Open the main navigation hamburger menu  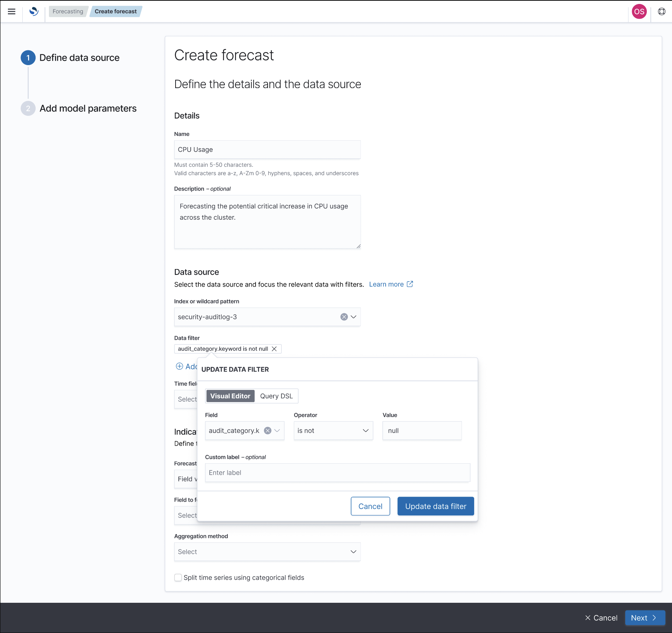(12, 11)
